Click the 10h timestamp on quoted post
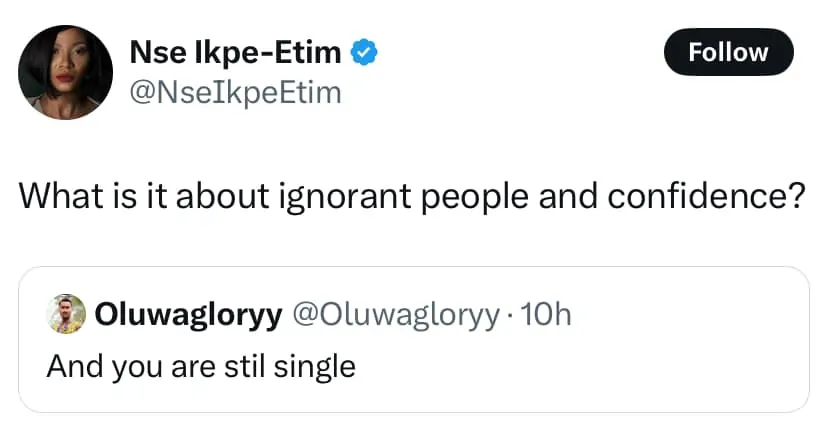Image resolution: width=828 pixels, height=428 pixels. [x=545, y=315]
